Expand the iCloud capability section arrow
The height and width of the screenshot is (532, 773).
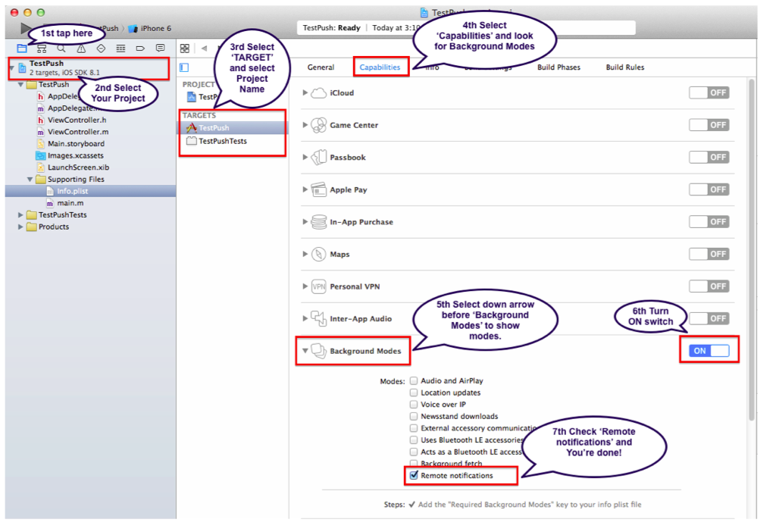click(305, 92)
